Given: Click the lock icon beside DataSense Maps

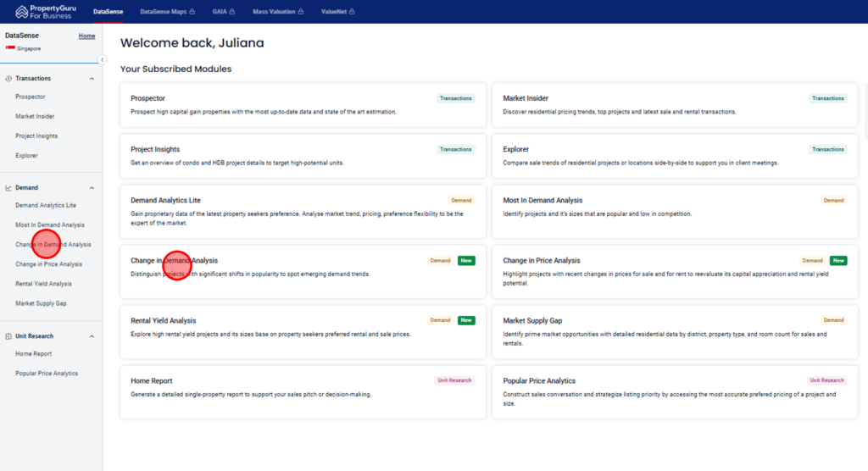Looking at the screenshot, I should point(192,12).
